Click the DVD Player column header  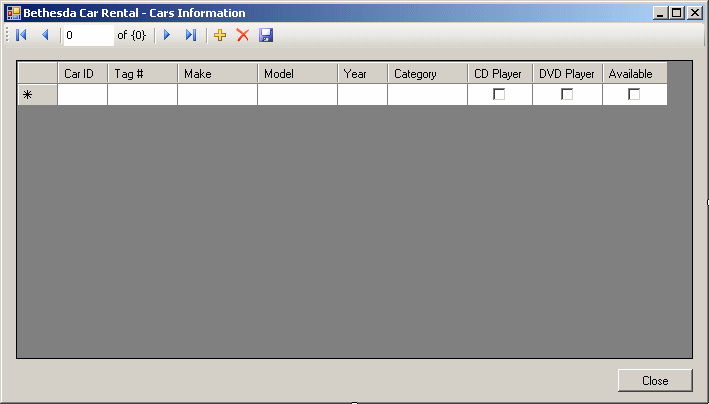[567, 73]
